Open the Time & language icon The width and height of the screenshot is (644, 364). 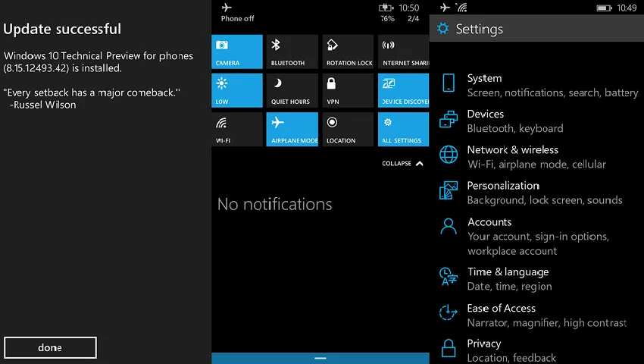tap(449, 276)
